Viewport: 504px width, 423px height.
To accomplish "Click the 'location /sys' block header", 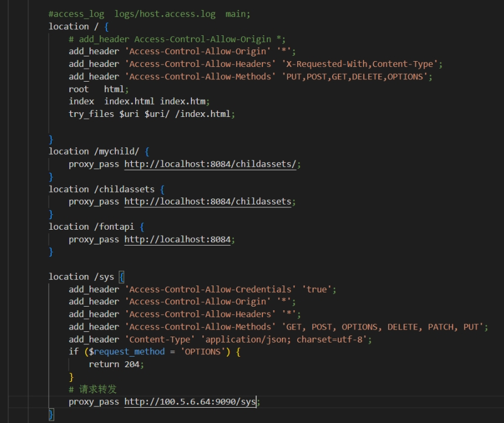I will click(86, 277).
